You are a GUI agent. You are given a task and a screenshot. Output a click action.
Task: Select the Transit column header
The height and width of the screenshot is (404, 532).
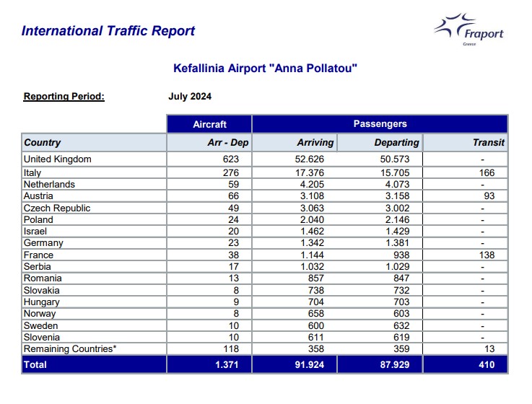[488, 143]
